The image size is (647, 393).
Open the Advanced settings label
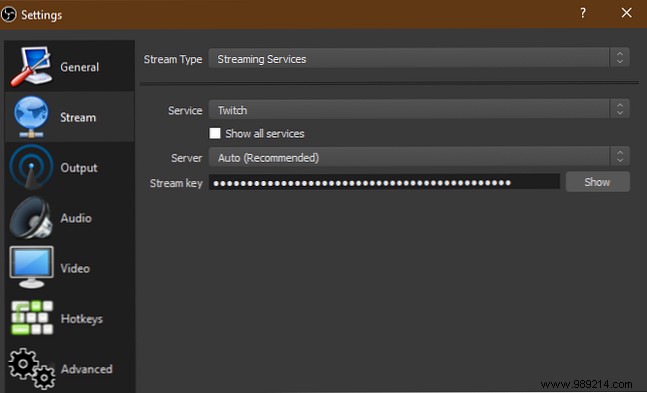87,369
